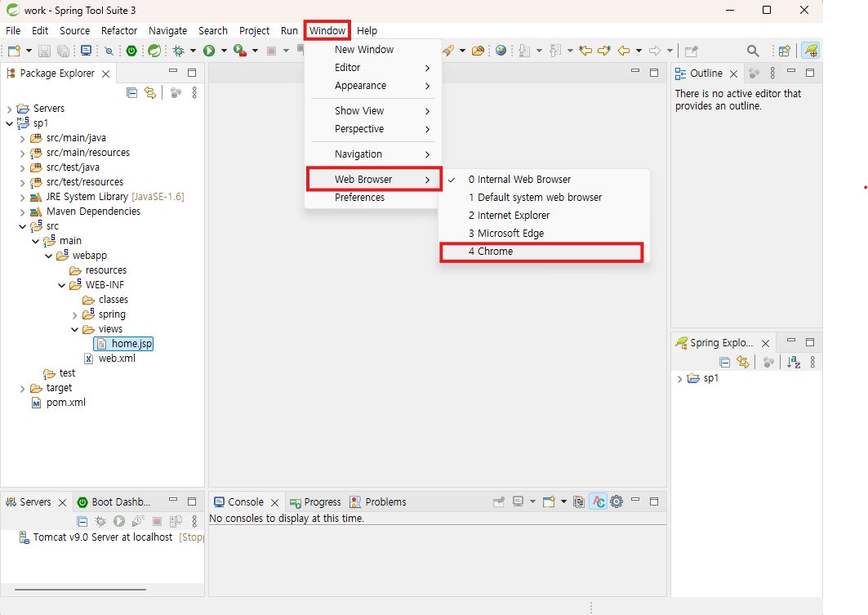Screen dimensions: 868x615
Task: Click the Open Type folder icon in toolbar
Action: pos(478,51)
